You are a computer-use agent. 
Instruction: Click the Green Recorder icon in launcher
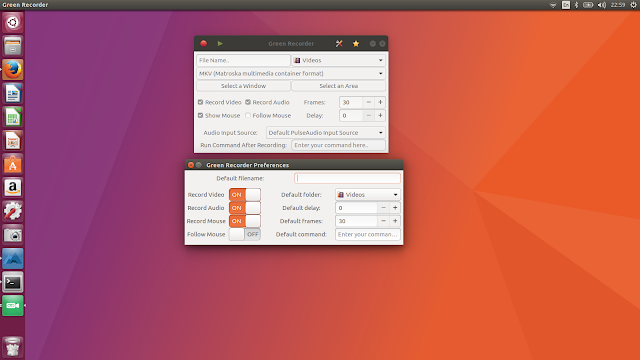click(13, 306)
